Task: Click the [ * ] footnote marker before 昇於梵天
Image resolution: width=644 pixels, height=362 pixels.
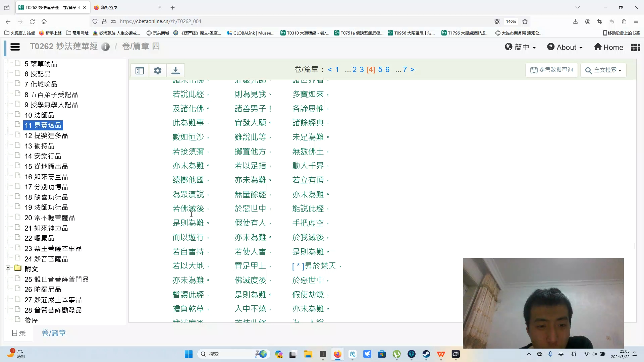Action: click(x=298, y=266)
